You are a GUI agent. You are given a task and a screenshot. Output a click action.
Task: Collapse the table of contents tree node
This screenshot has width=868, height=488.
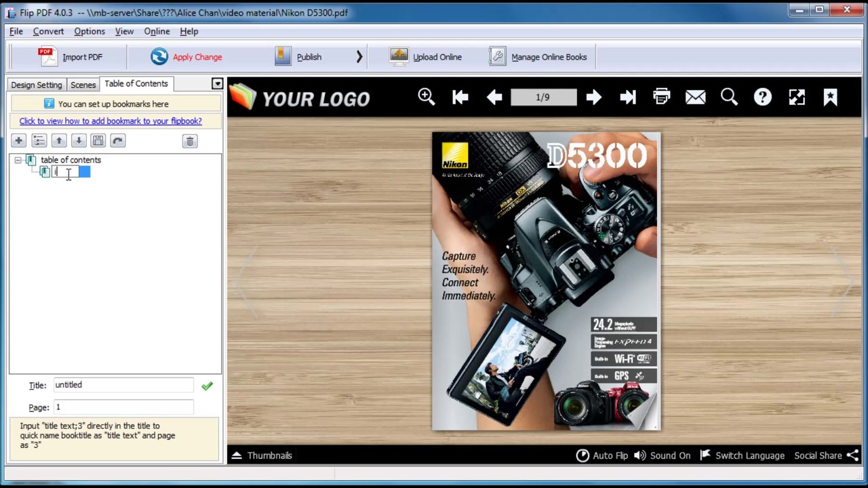tap(18, 160)
